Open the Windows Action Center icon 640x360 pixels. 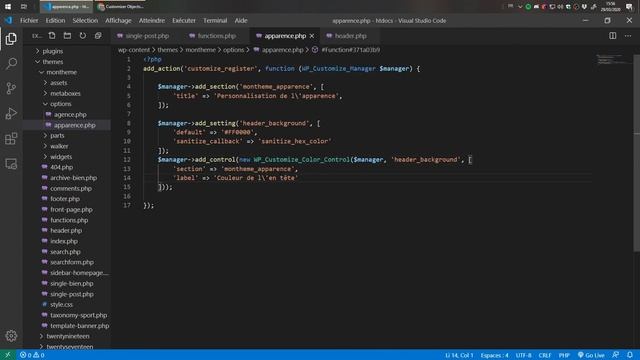tap(629, 7)
